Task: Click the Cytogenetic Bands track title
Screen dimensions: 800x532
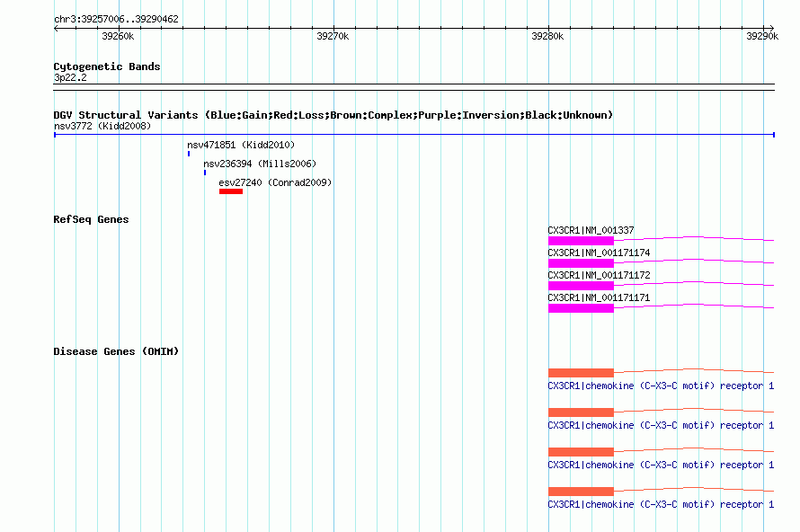Action: tap(107, 66)
